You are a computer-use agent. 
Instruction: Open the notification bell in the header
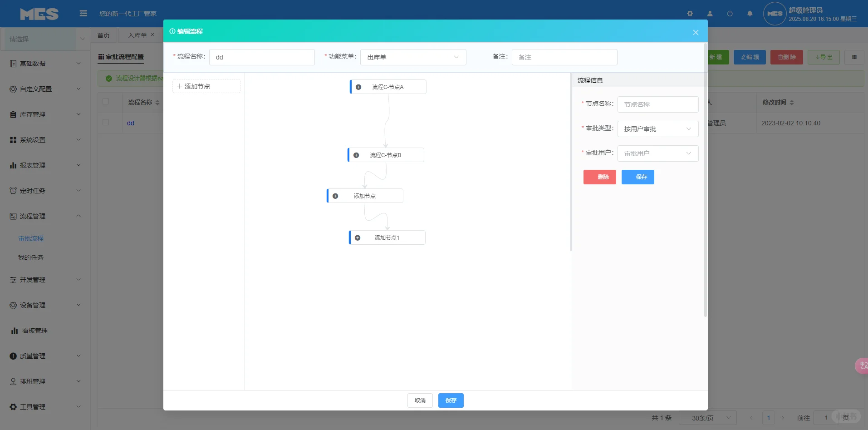[750, 14]
